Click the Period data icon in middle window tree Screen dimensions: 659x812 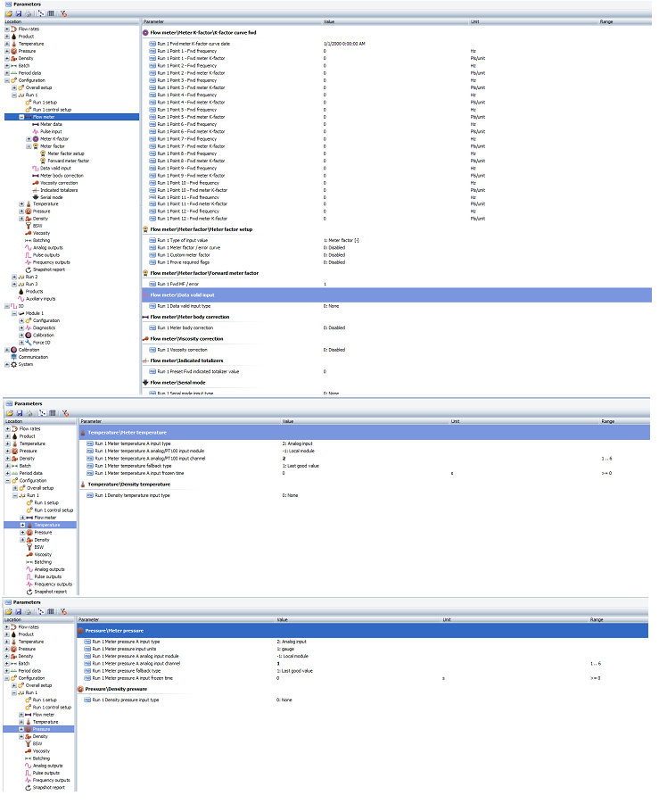tap(15, 473)
